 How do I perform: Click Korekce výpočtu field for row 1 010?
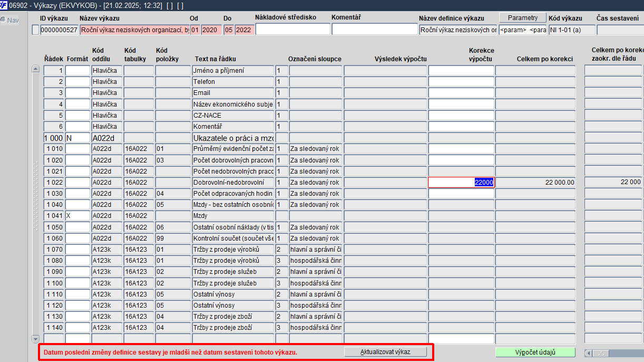(461, 149)
